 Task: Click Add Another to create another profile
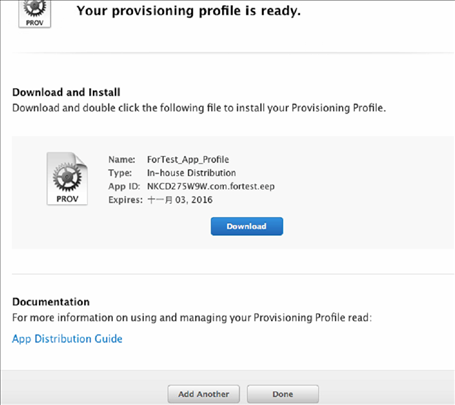(204, 394)
